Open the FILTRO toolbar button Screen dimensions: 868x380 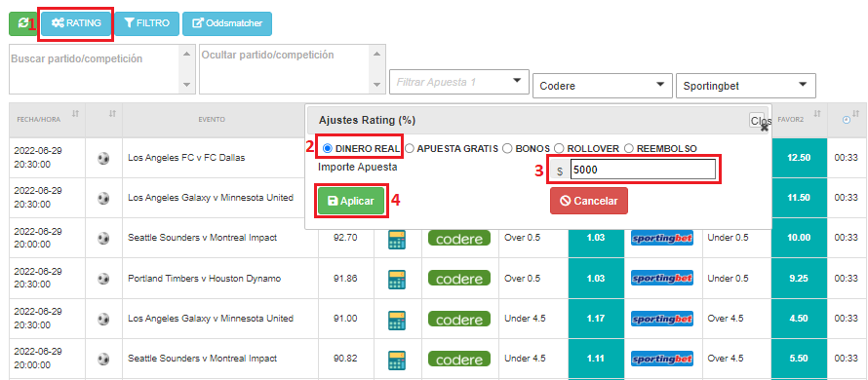tap(147, 23)
